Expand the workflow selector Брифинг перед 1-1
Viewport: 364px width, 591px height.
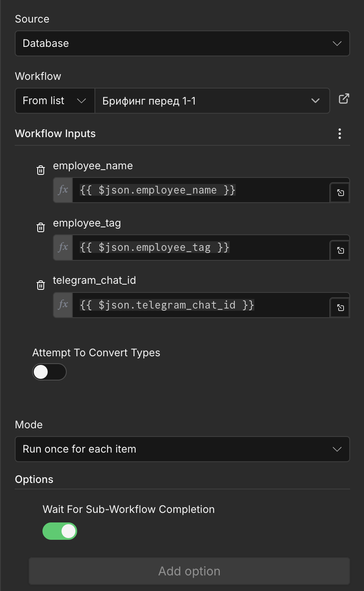(x=211, y=101)
